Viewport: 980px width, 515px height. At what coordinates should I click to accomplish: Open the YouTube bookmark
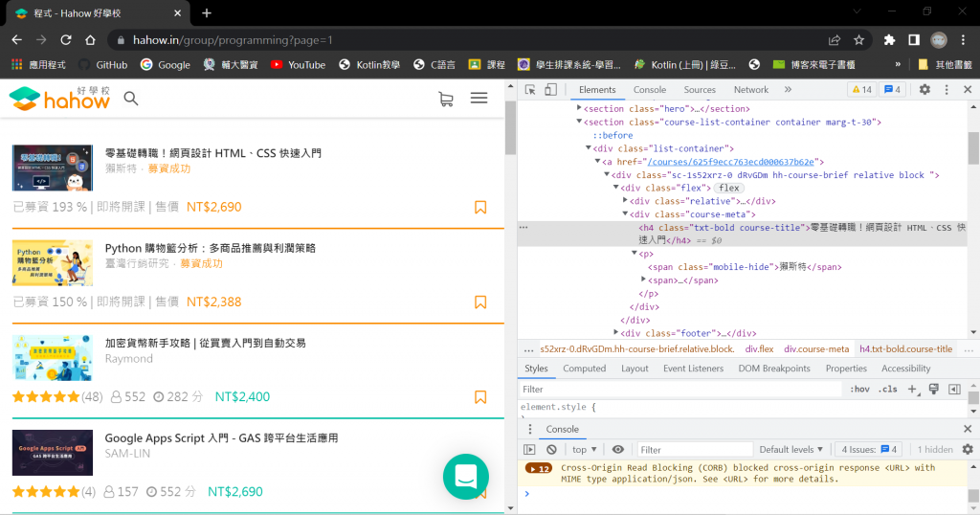pos(299,64)
